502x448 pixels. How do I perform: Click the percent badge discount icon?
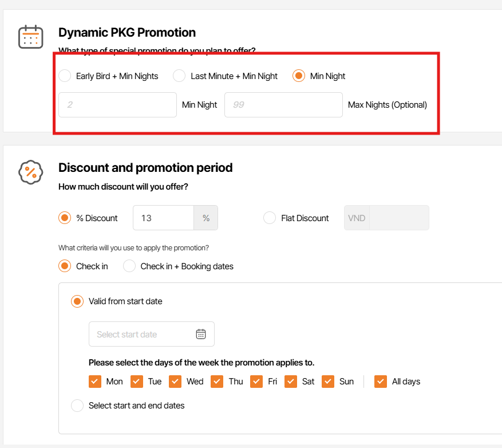pyautogui.click(x=30, y=172)
